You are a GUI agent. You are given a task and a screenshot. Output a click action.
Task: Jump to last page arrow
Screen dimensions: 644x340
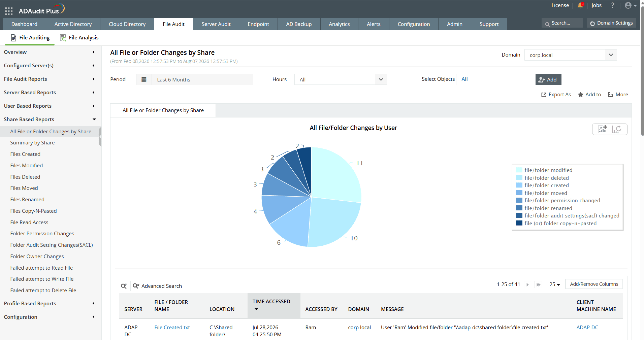click(x=538, y=284)
